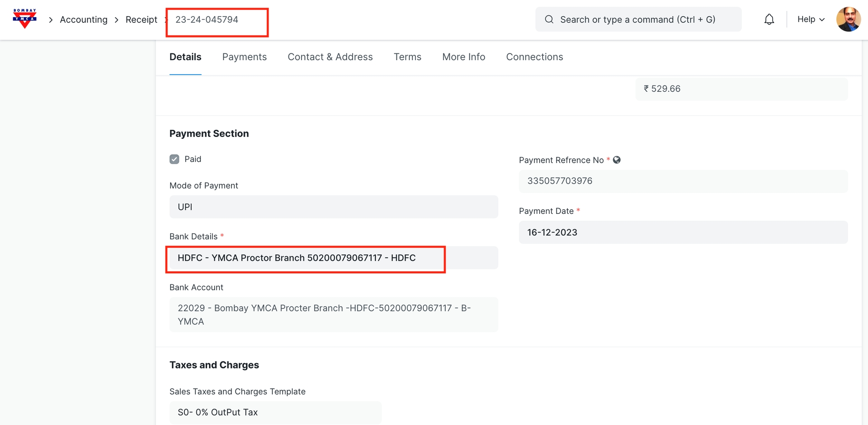The width and height of the screenshot is (868, 425).
Task: Click the Bank Account field
Action: [333, 315]
